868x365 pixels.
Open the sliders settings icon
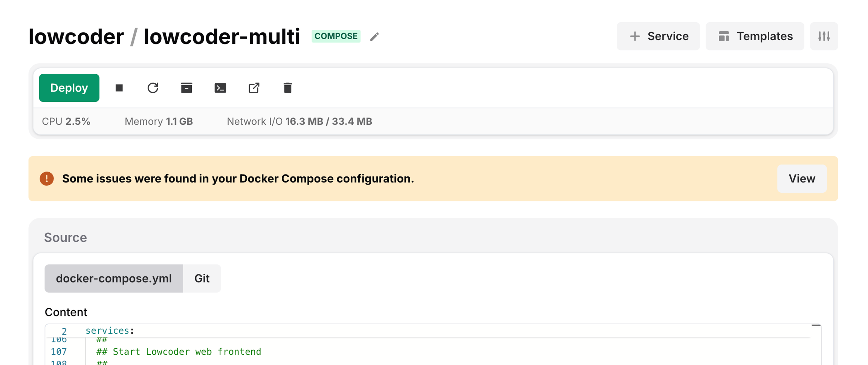[824, 36]
